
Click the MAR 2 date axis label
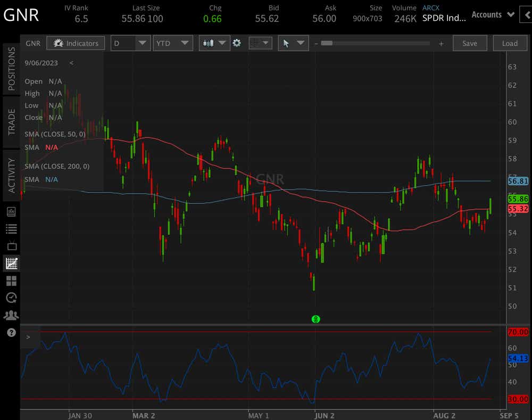point(144,416)
